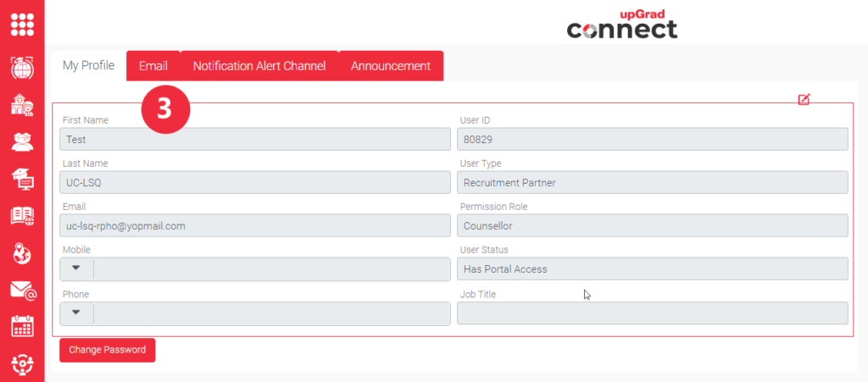Click the globe location pin icon
This screenshot has width=868, height=382.
22,252
